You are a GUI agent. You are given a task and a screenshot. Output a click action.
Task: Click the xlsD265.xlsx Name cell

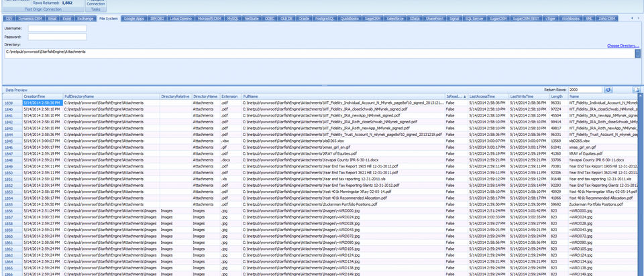point(602,141)
